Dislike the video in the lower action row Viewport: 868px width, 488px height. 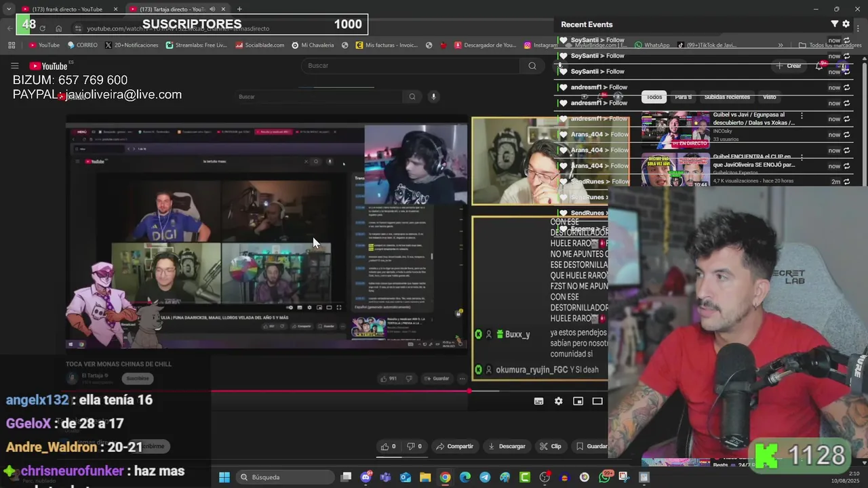(414, 446)
